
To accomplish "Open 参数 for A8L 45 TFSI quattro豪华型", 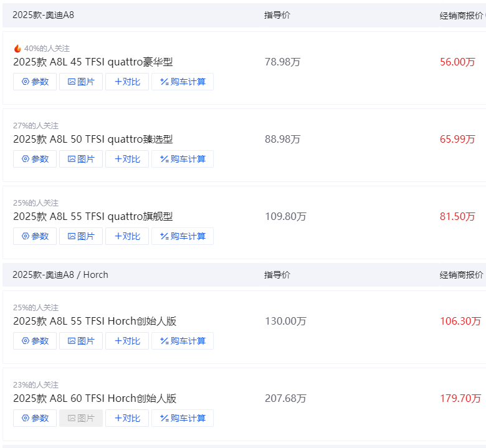I will click(x=35, y=82).
